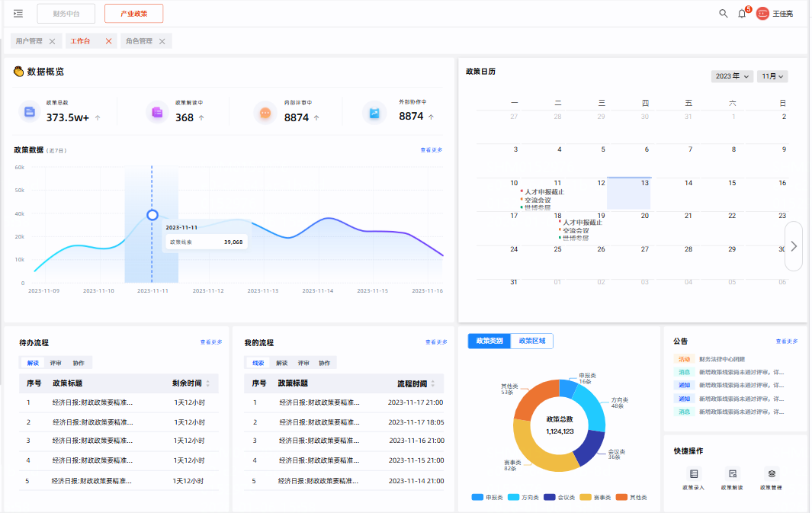Click the 财务中台 button in header
This screenshot has height=513, width=812.
click(66, 14)
